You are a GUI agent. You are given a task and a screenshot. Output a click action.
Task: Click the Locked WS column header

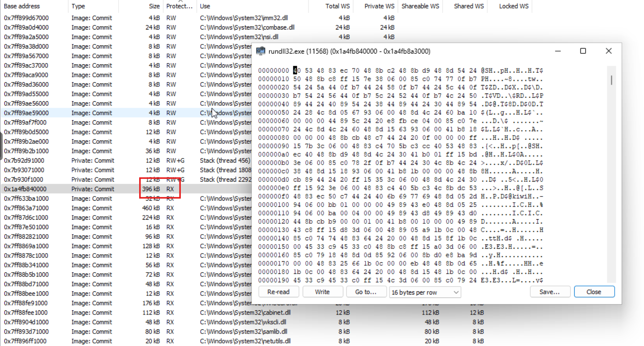click(513, 6)
